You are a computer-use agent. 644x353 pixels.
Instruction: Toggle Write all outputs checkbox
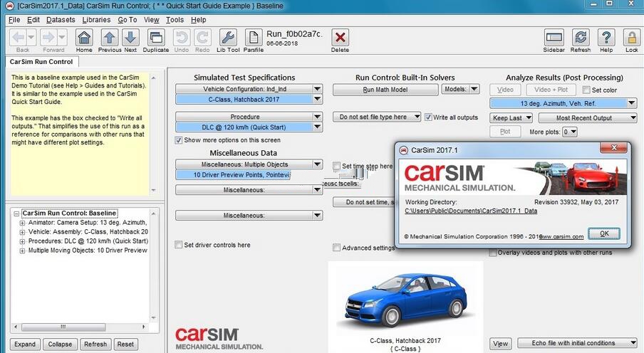428,117
